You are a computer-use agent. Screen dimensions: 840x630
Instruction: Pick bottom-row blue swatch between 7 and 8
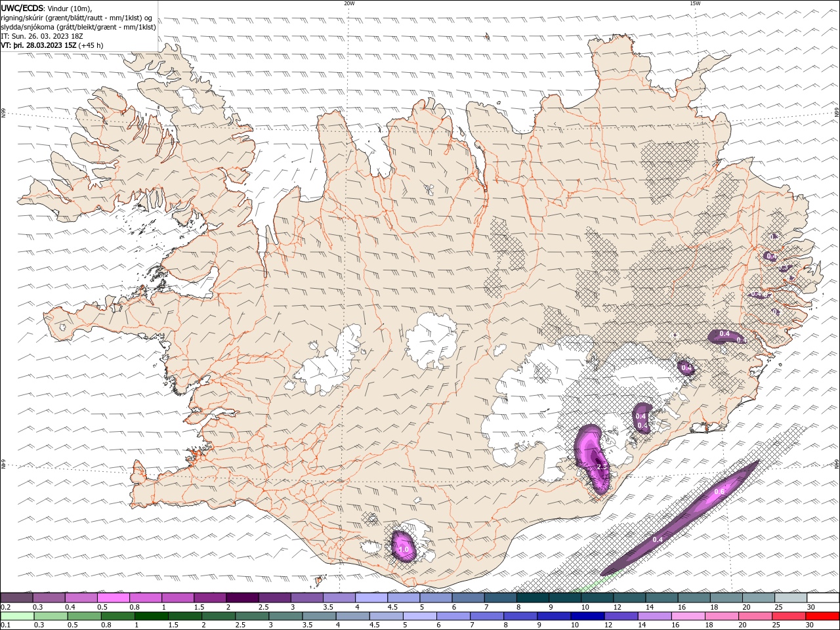[486, 616]
